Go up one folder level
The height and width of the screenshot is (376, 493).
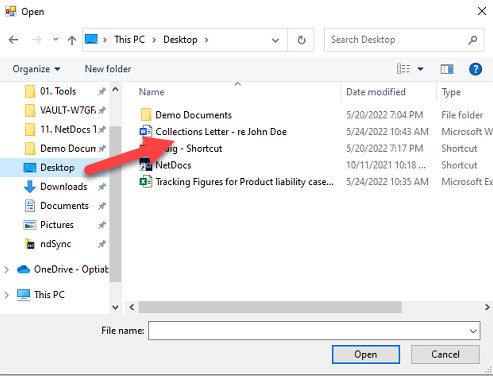[x=72, y=40]
